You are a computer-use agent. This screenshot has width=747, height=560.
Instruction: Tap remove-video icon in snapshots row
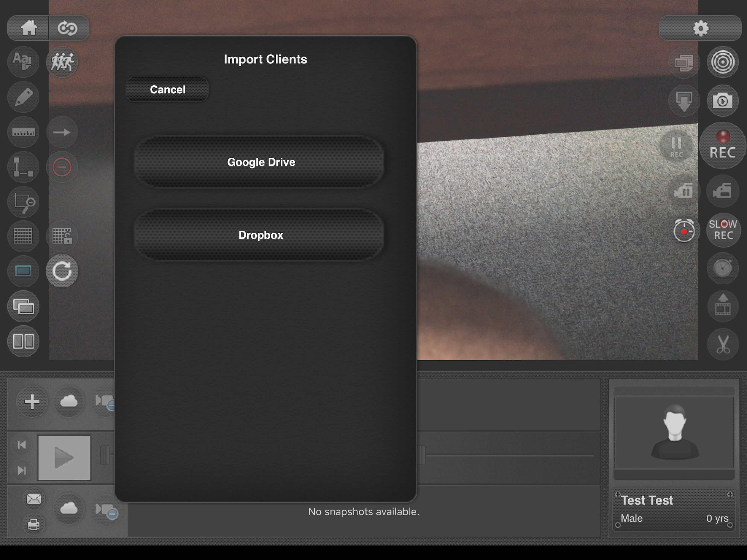pyautogui.click(x=107, y=510)
